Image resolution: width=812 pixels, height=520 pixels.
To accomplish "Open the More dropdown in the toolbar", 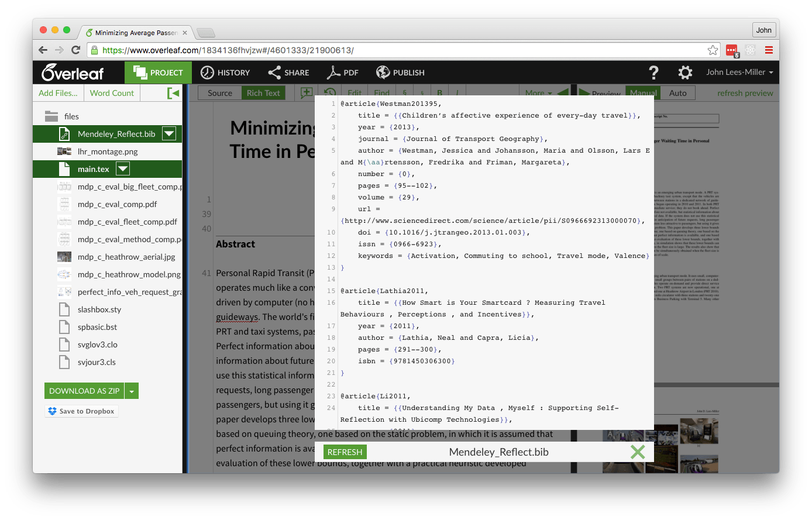I will coord(538,92).
